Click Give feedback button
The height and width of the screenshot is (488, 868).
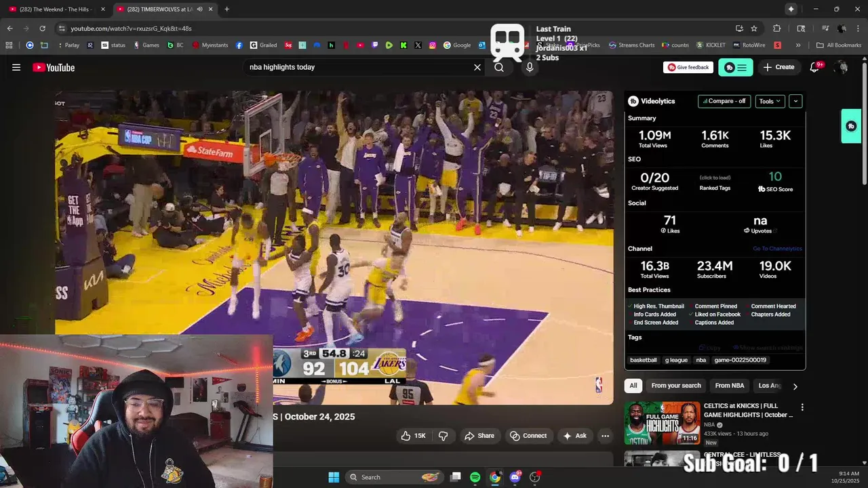click(688, 67)
